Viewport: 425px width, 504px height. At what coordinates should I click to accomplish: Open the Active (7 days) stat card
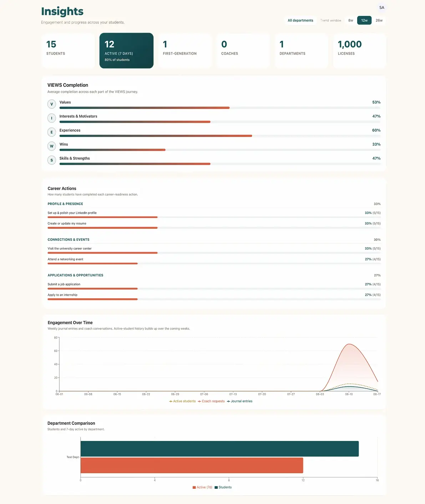(x=126, y=51)
